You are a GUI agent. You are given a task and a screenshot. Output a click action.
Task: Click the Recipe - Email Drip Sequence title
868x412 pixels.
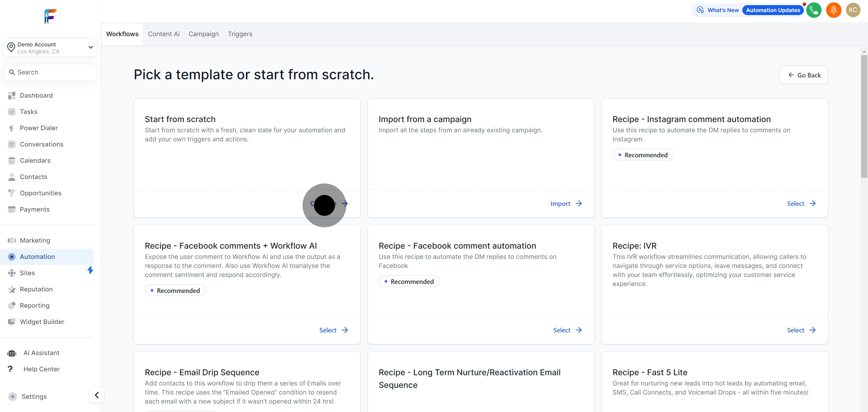[202, 373]
